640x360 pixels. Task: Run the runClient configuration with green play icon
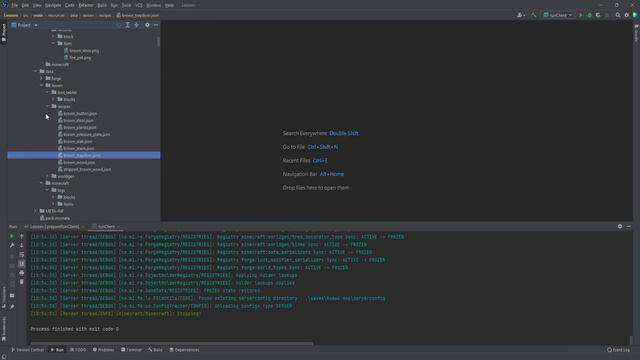[581, 15]
